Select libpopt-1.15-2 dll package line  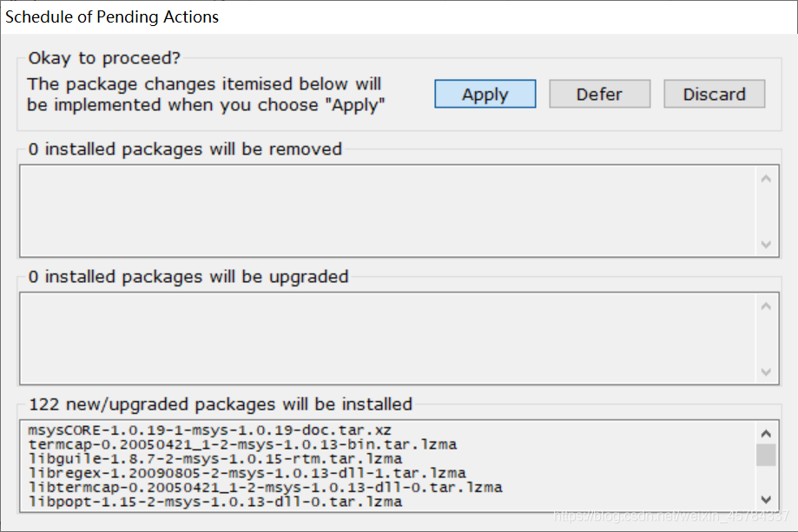pyautogui.click(x=214, y=502)
